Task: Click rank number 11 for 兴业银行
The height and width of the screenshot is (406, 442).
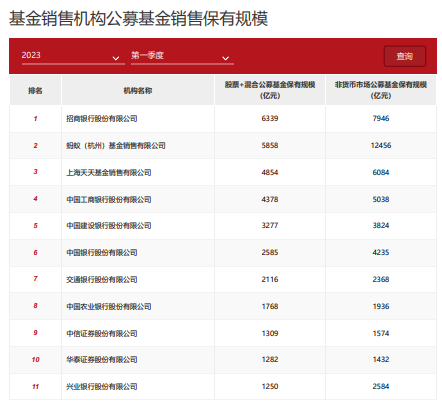Action: pos(35,387)
